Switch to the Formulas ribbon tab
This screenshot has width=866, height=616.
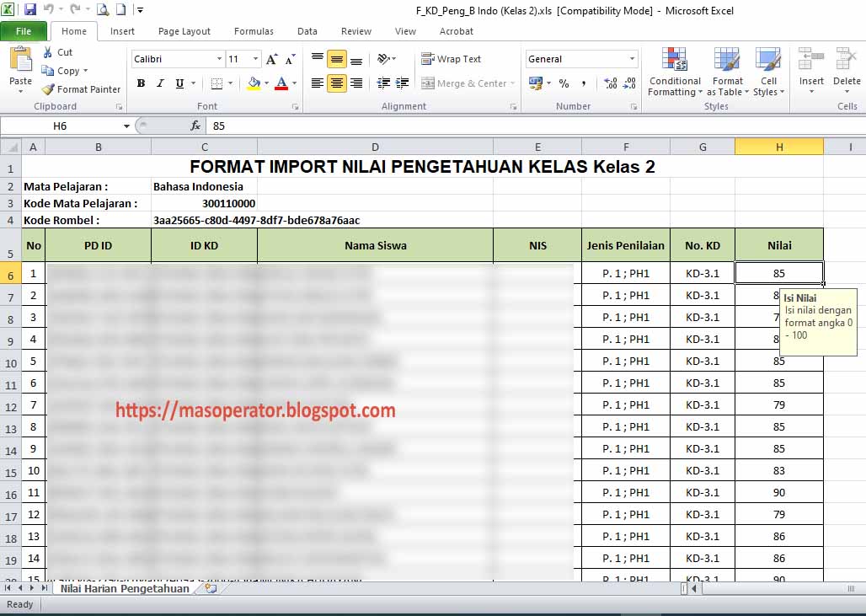coord(253,31)
